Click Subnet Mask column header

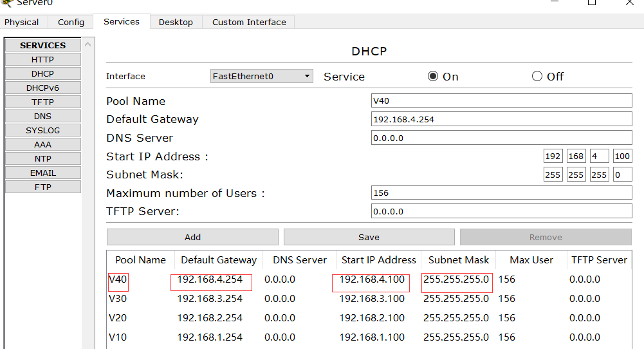pyautogui.click(x=459, y=260)
